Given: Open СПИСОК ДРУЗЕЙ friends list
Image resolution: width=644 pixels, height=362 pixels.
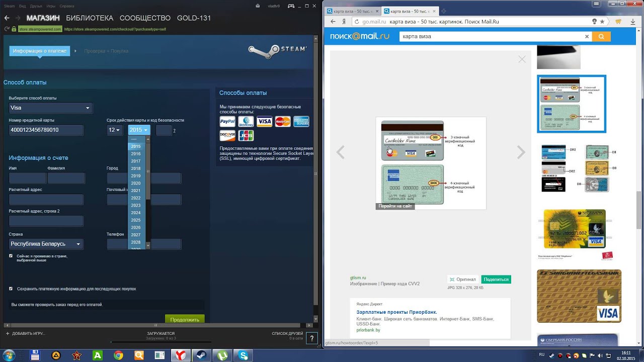Looking at the screenshot, I should (287, 333).
